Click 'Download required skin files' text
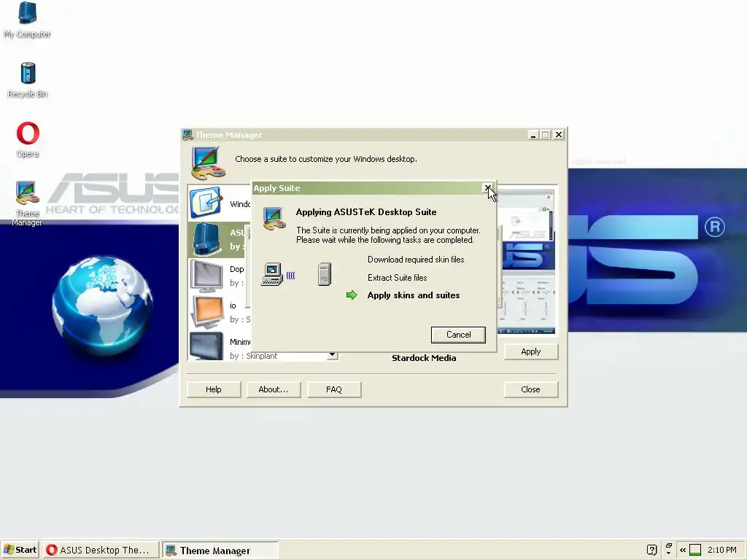 tap(416, 260)
